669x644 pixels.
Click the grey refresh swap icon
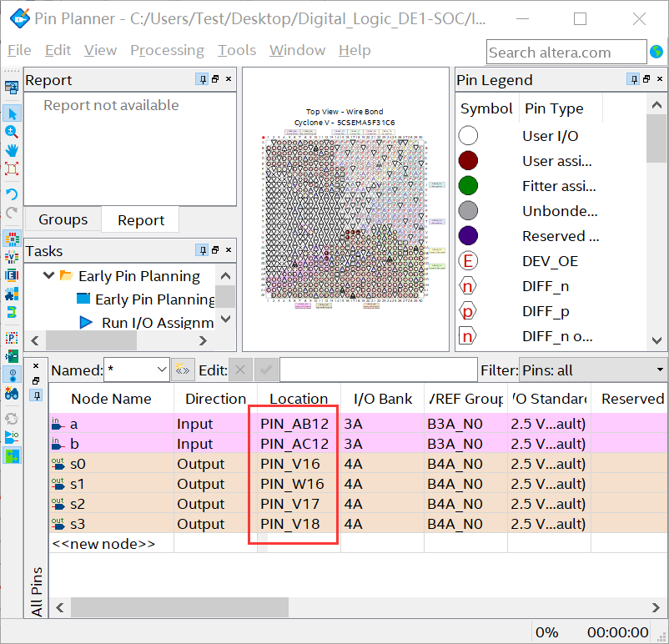(x=12, y=419)
